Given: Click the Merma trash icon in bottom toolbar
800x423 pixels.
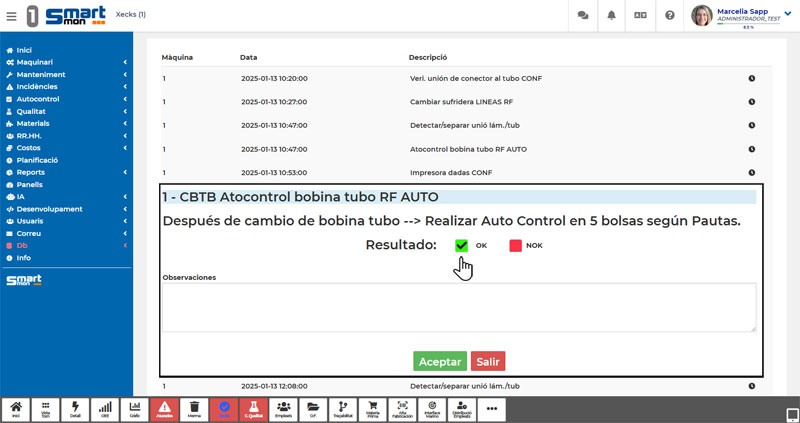Looking at the screenshot, I should [x=194, y=409].
